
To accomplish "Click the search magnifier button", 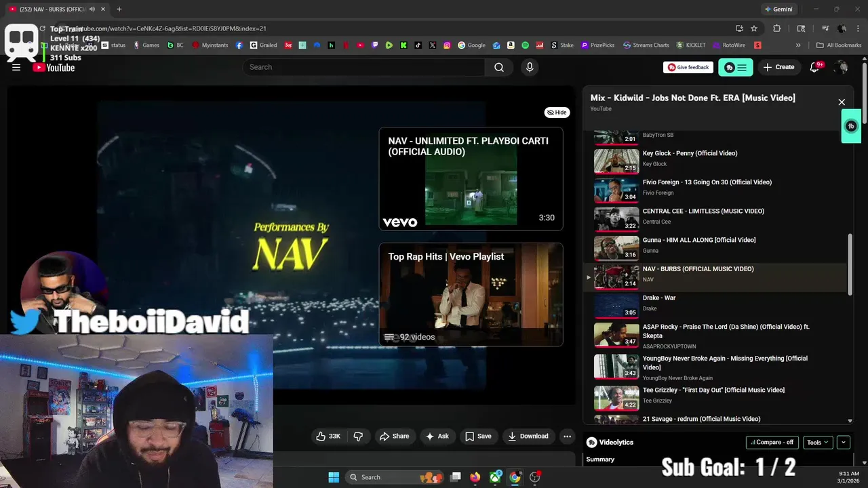I will click(499, 67).
